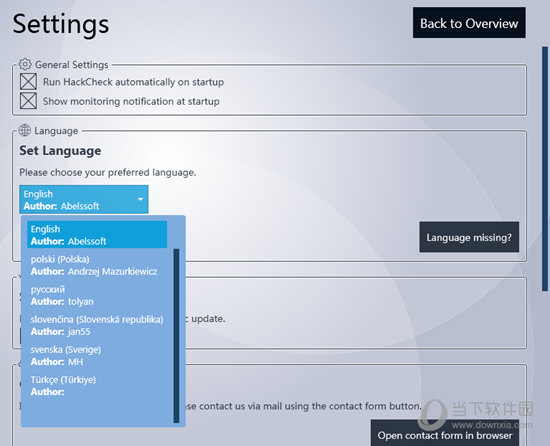The height and width of the screenshot is (446, 550).
Task: Select slovenčina (Slovenská republika) option
Action: pyautogui.click(x=97, y=325)
